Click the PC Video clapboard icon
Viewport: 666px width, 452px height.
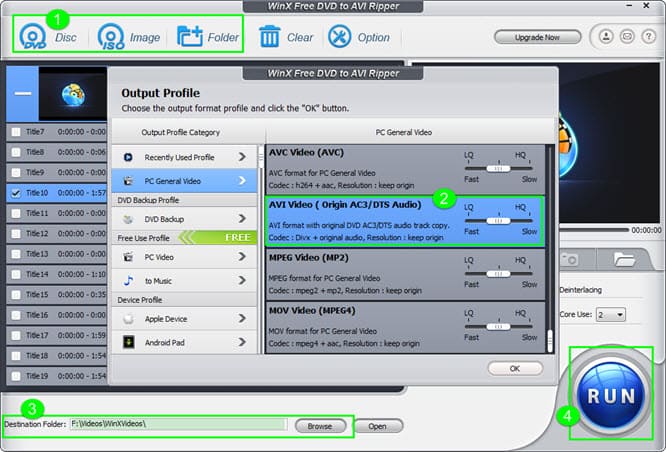128,257
